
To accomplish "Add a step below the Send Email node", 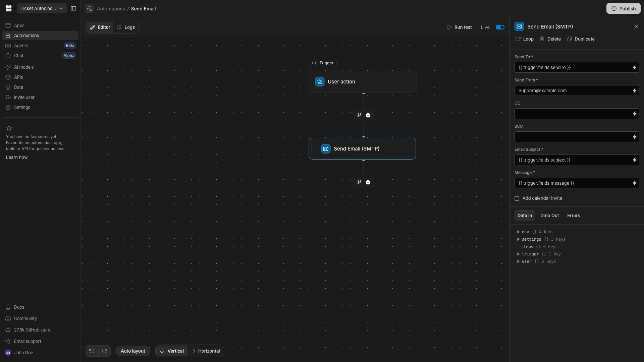I will (368, 182).
